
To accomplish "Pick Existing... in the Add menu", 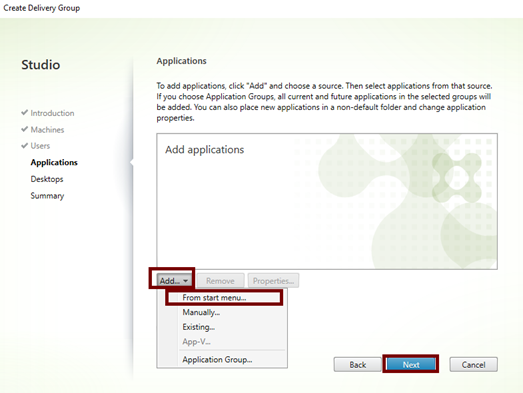I will [x=198, y=327].
